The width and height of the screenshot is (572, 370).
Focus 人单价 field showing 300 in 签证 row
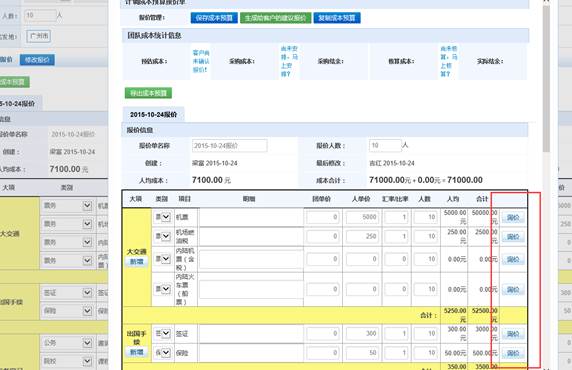click(362, 334)
